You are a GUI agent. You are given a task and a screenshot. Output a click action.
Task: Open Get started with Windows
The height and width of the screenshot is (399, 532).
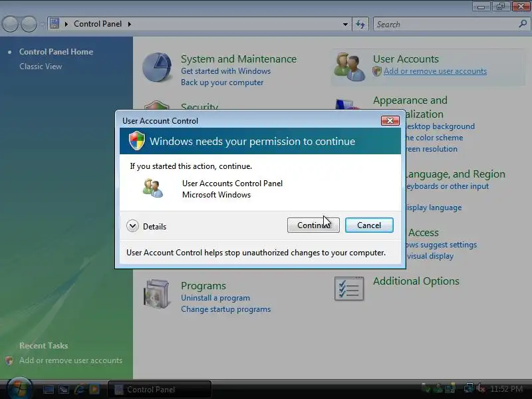(x=225, y=71)
